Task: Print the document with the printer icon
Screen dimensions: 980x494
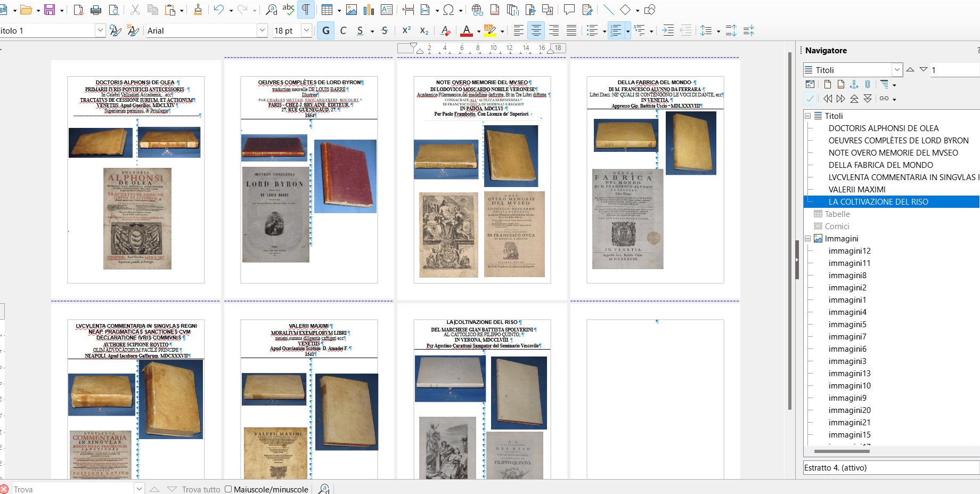Action: coord(96,10)
